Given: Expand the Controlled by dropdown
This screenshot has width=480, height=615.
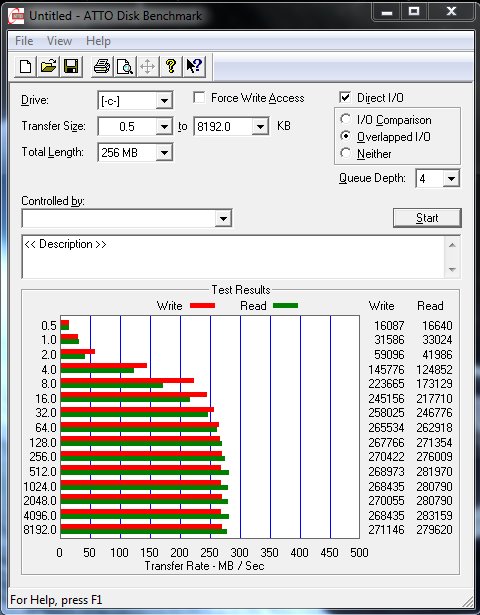Looking at the screenshot, I should (223, 218).
